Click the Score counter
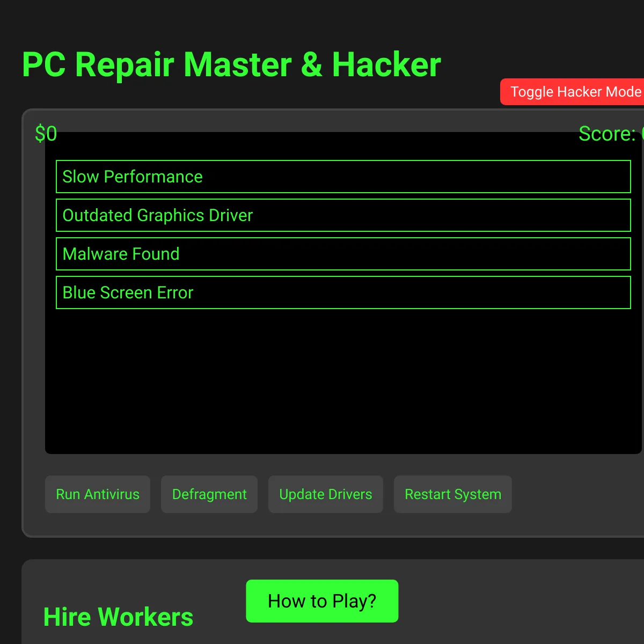Image resolution: width=644 pixels, height=644 pixels. 611,134
